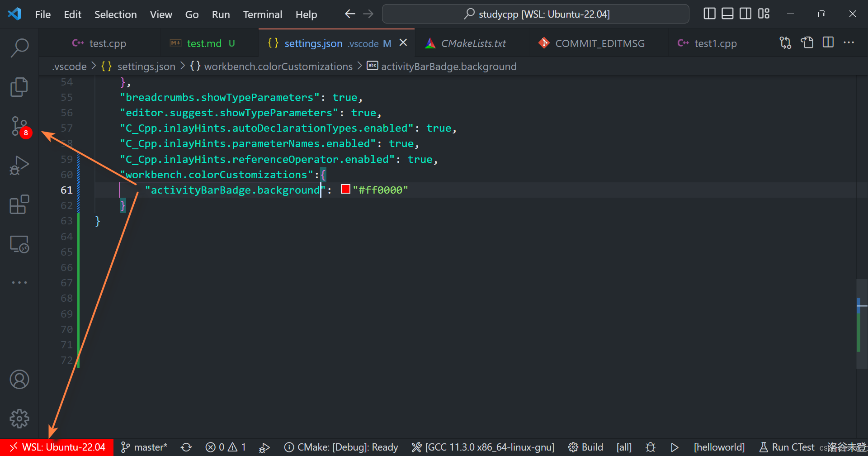This screenshot has width=868, height=456.
Task: Close the settings.json tab
Action: (403, 43)
